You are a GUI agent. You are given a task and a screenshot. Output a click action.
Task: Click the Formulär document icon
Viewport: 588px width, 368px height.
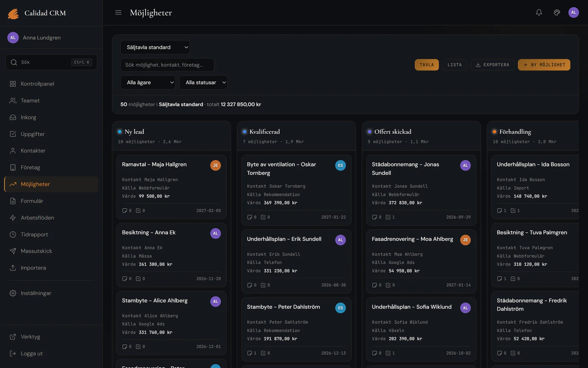(13, 201)
